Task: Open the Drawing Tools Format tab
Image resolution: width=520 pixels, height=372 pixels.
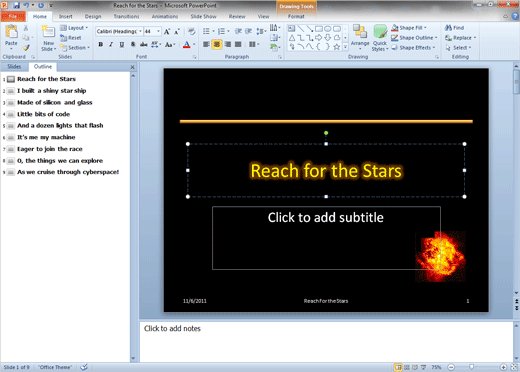Action: [296, 16]
